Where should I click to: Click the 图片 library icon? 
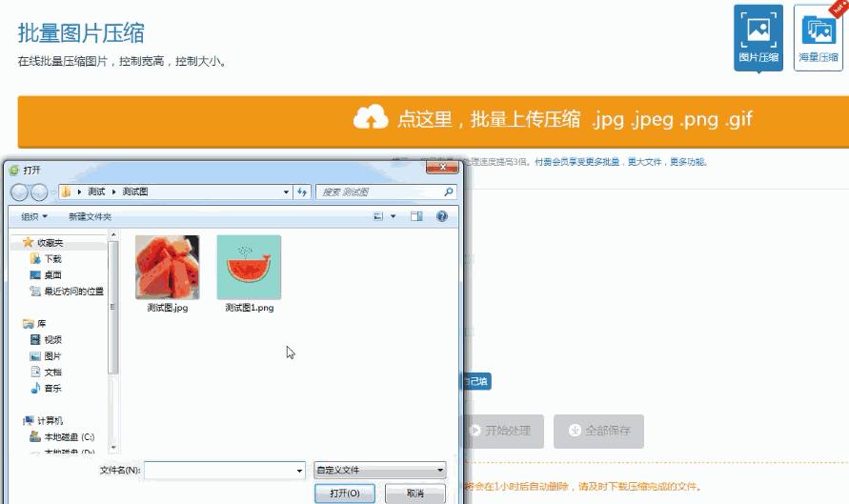coord(35,356)
